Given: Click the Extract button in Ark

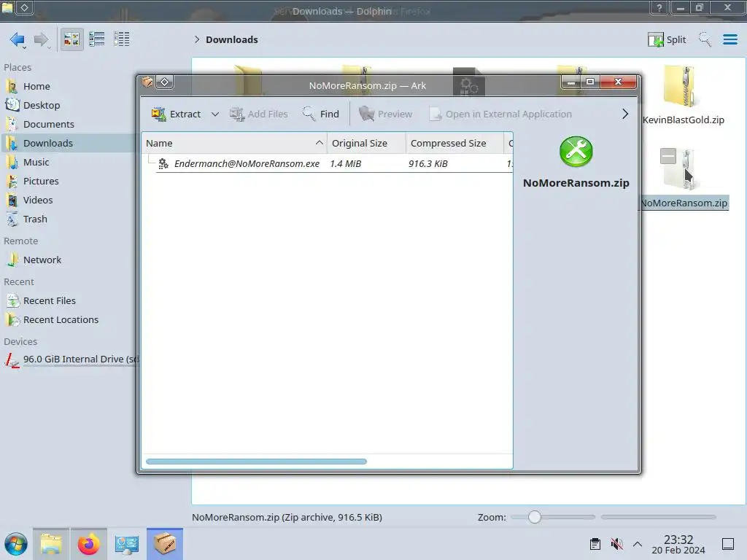Looking at the screenshot, I should click(176, 114).
